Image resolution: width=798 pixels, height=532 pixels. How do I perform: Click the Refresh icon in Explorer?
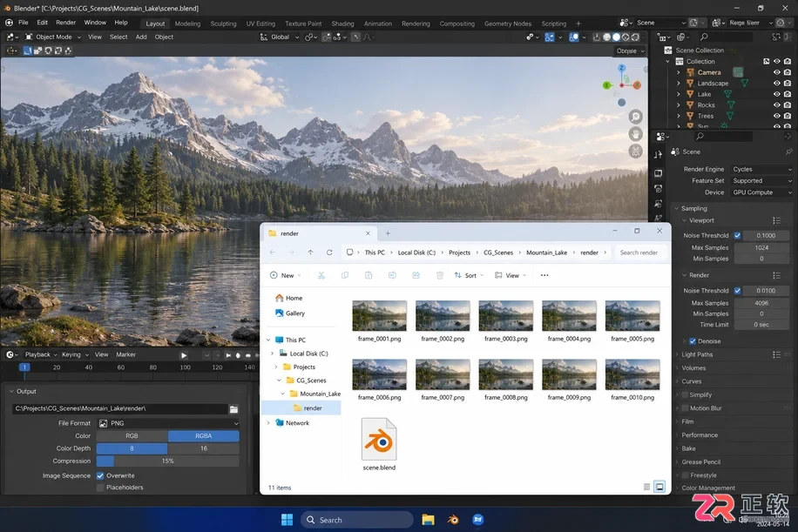click(329, 253)
